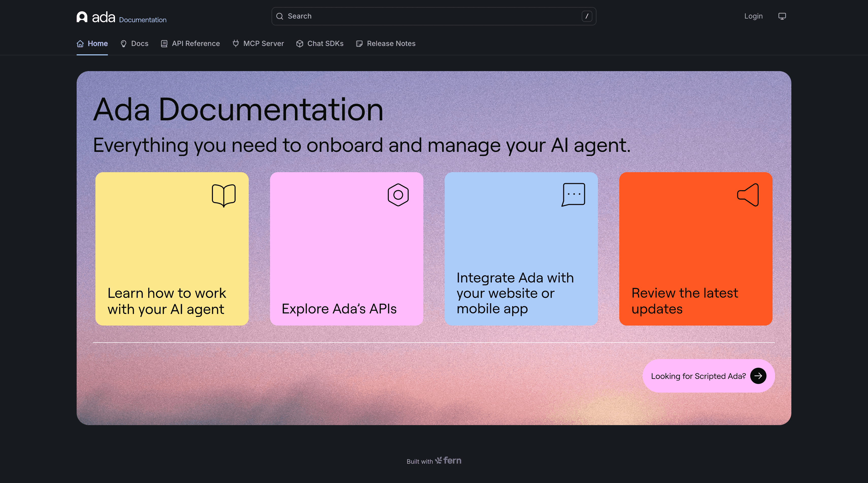Select the Chat SDKs tab

[x=320, y=43]
